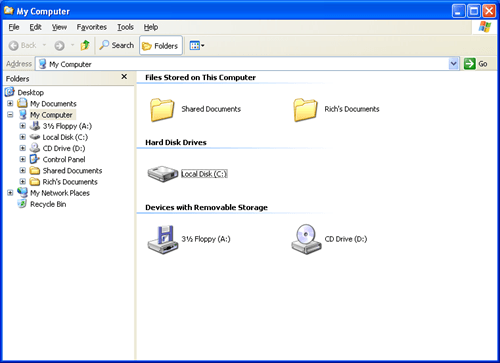Open the Address bar dropdown list
This screenshot has height=363, width=500.
pyautogui.click(x=453, y=64)
